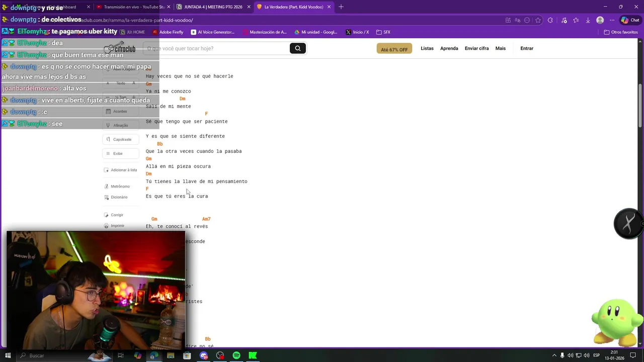This screenshot has width=644, height=362.
Task: Click the Gm chord above 'Ya ni me conozco'
Action: [x=148, y=84]
